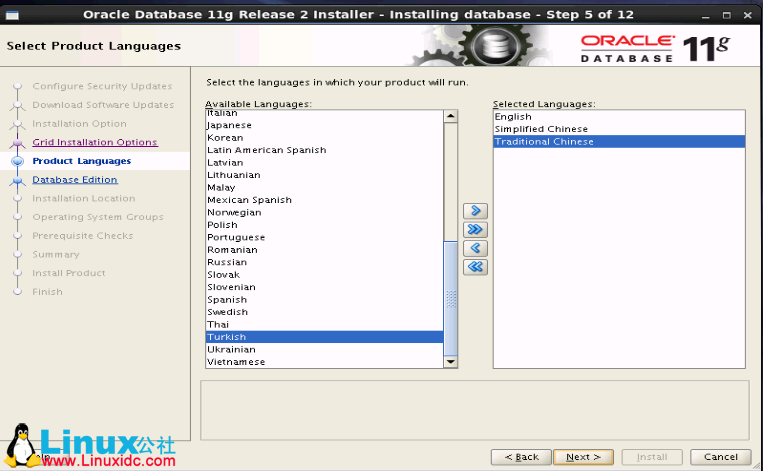Select Slovak language entry

pos(325,274)
